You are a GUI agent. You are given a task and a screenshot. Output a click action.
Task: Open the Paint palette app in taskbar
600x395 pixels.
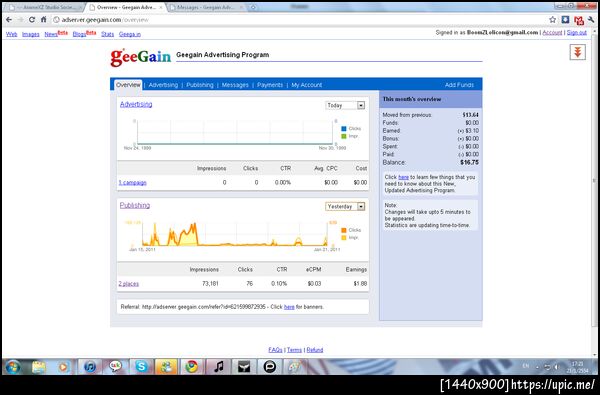click(295, 367)
